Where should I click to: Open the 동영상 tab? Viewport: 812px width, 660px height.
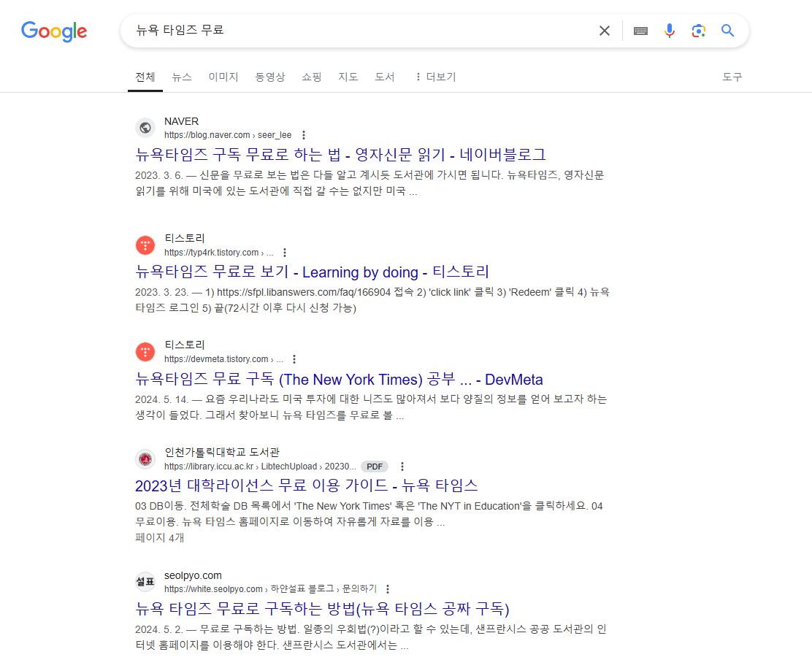pyautogui.click(x=269, y=77)
